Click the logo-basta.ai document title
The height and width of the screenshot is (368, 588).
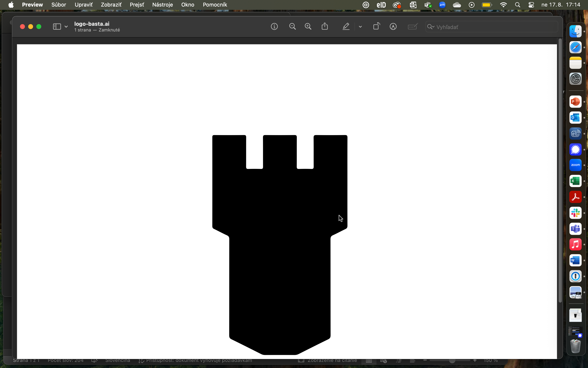[92, 24]
